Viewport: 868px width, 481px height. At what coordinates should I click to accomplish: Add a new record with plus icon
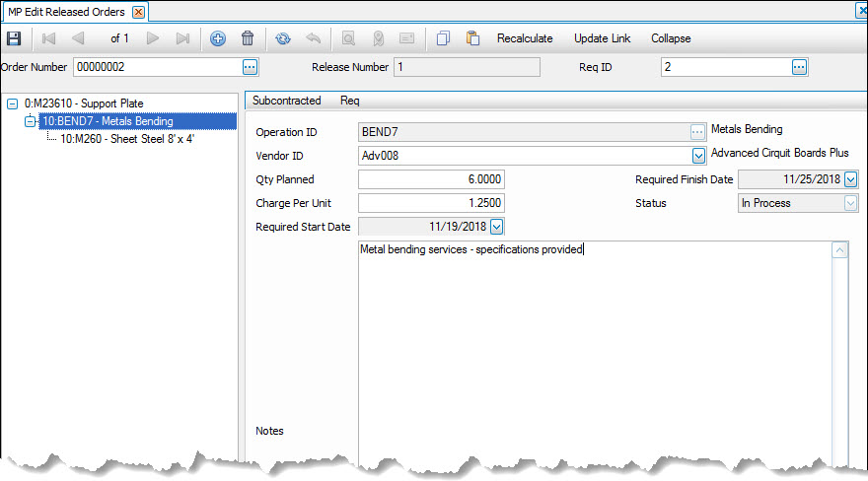[218, 38]
